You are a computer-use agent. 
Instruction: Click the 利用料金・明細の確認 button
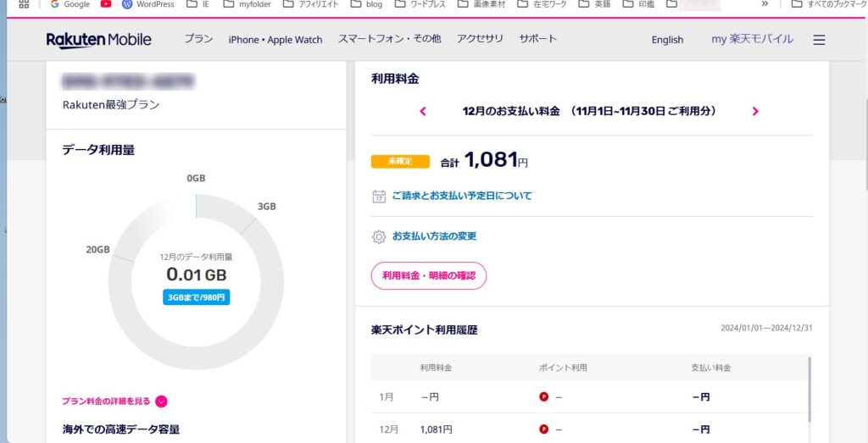tap(428, 275)
